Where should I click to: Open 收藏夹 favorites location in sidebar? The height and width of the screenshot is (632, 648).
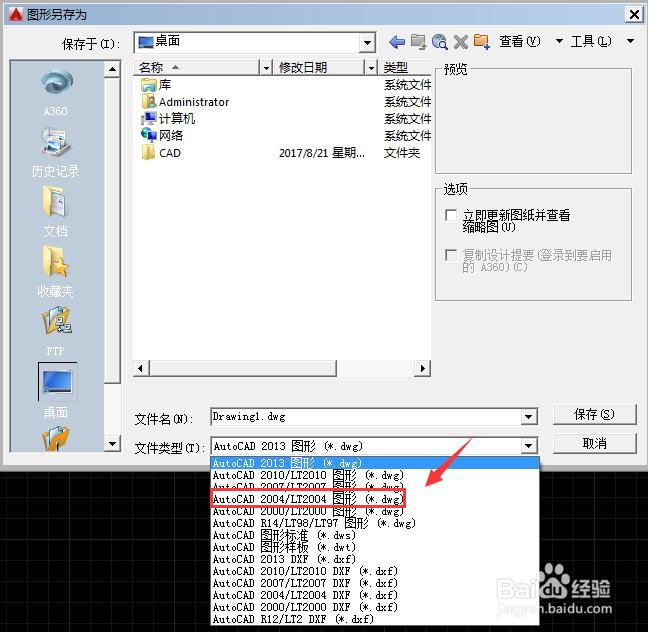click(55, 272)
